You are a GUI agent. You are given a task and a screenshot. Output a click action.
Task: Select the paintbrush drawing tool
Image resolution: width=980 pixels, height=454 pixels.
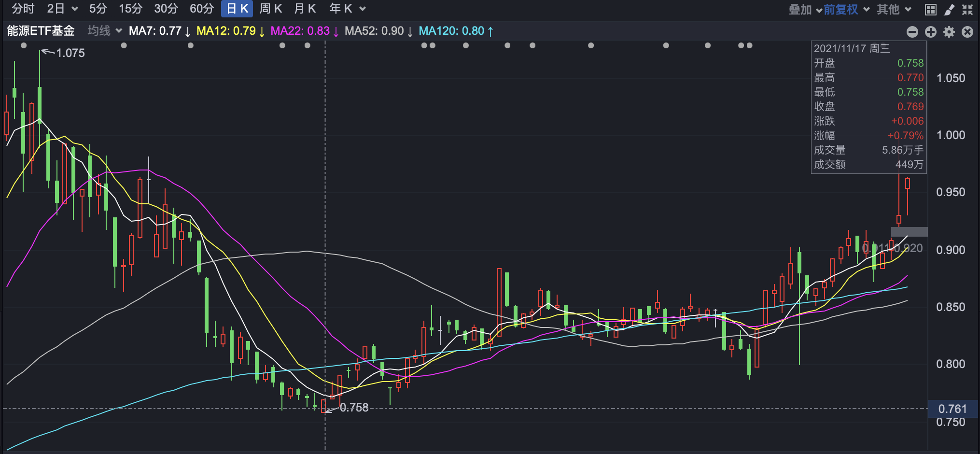(949, 9)
